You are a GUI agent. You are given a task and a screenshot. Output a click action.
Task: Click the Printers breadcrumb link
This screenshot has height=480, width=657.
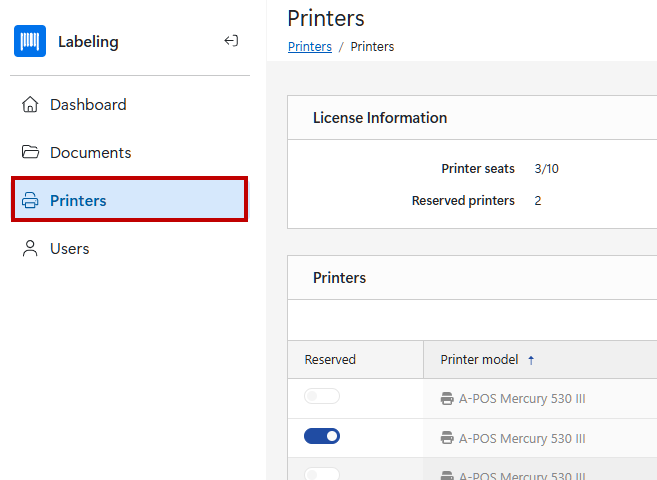pyautogui.click(x=309, y=47)
